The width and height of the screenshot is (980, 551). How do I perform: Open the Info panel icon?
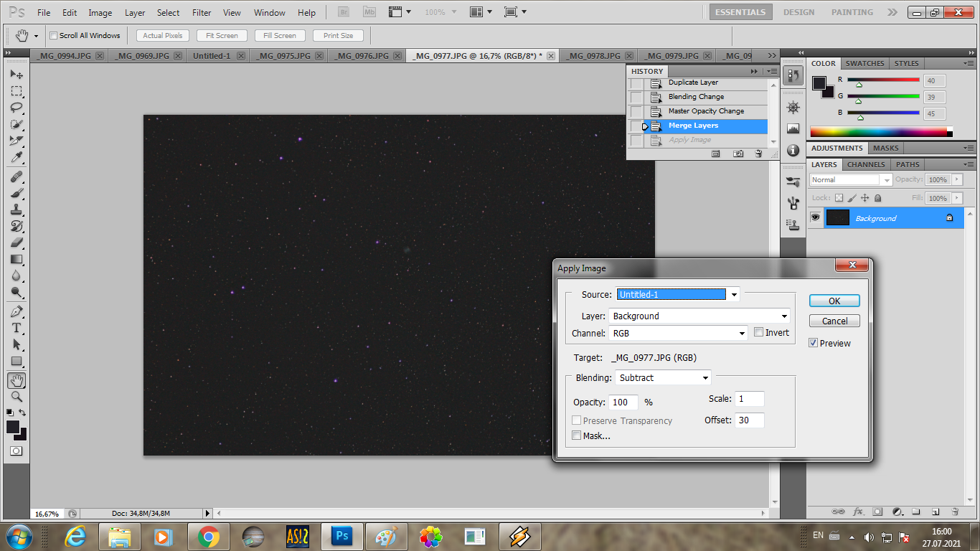793,150
